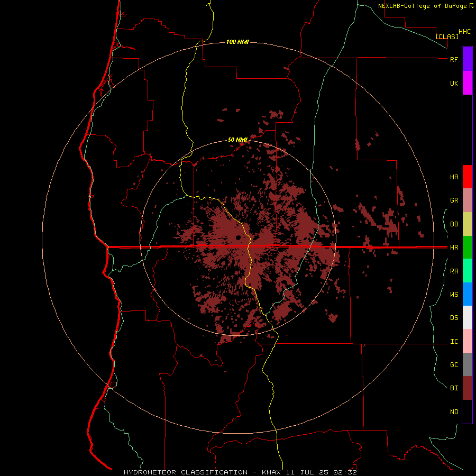Click the RA legend label text
Viewport: 476px width, 476px height.
[454, 271]
